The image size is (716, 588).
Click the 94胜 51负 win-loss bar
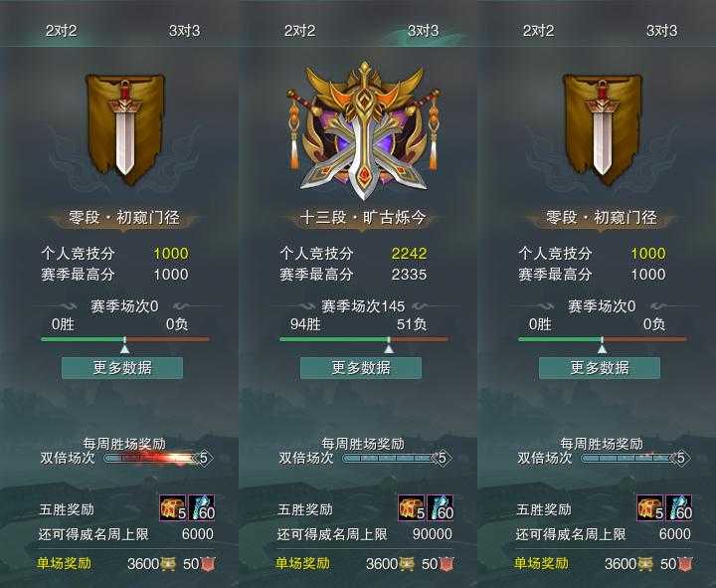364,339
